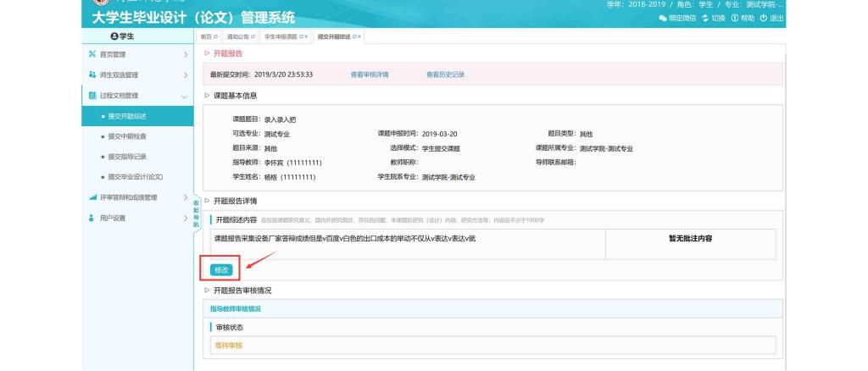Click the 收起导航 collapse sidebar handle
Image resolution: width=868 pixels, height=371 pixels.
197,213
